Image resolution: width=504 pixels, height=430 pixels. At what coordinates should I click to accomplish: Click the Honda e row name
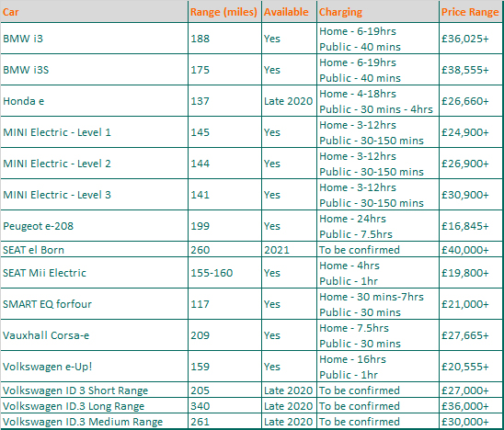94,101
